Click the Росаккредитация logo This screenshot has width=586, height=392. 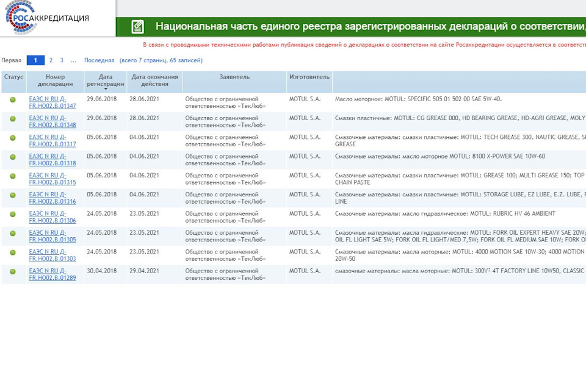tap(47, 18)
